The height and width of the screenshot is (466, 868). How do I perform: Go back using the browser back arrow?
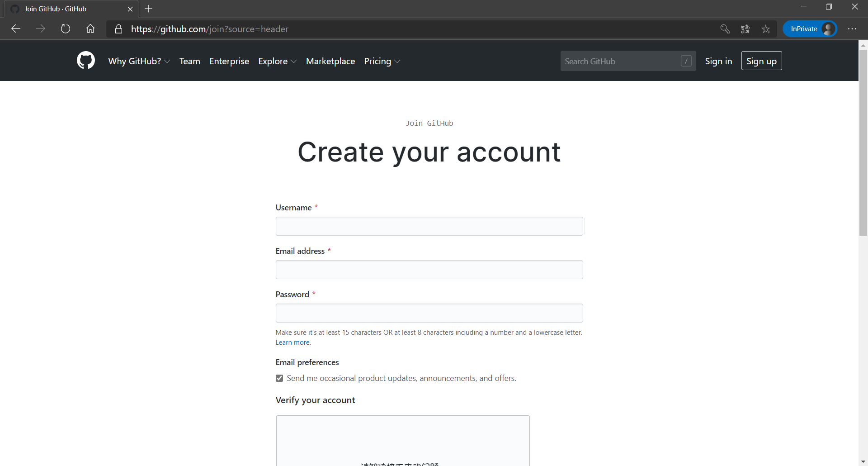[16, 29]
